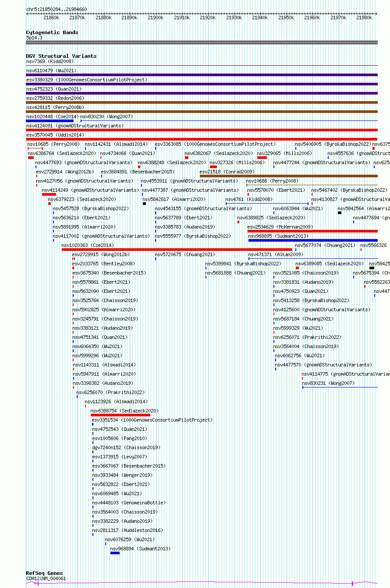Click blue bar under nsv968895 (Sudmant2013)
The width and height of the screenshot is (390, 588).
pos(313,240)
